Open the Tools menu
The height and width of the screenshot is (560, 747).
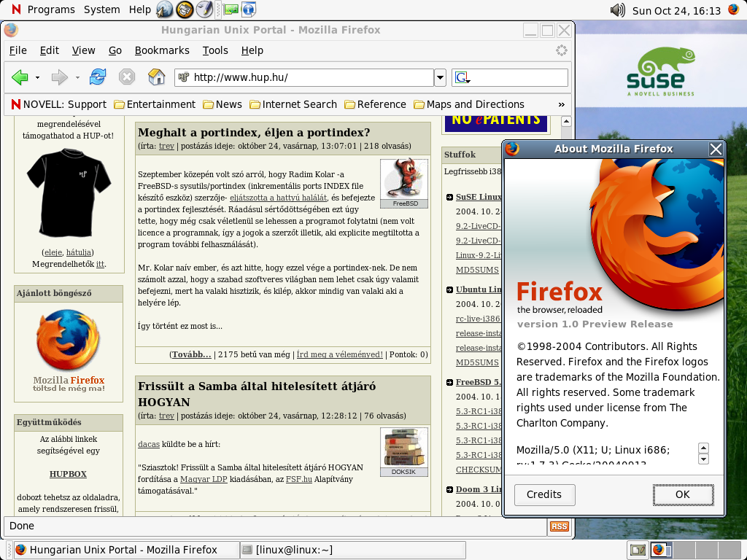tap(215, 50)
